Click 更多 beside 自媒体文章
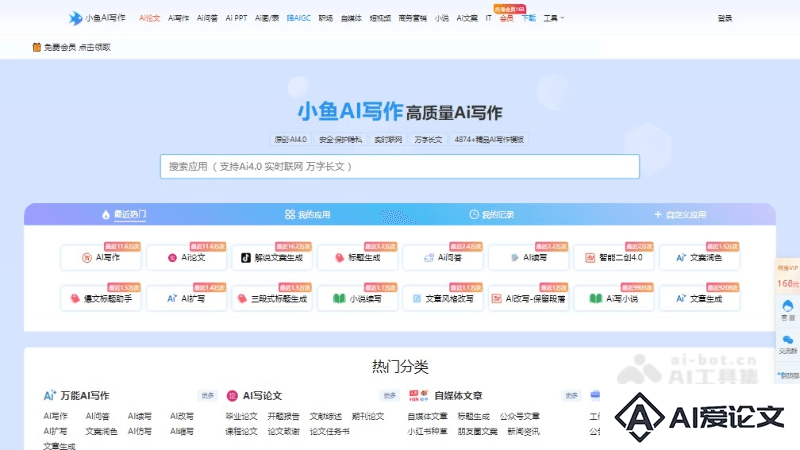 click(571, 395)
